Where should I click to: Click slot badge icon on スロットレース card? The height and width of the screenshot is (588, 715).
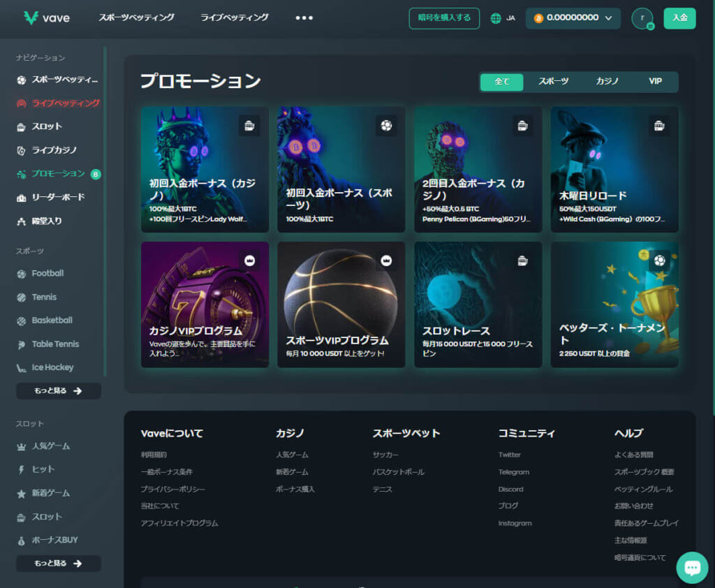point(522,260)
